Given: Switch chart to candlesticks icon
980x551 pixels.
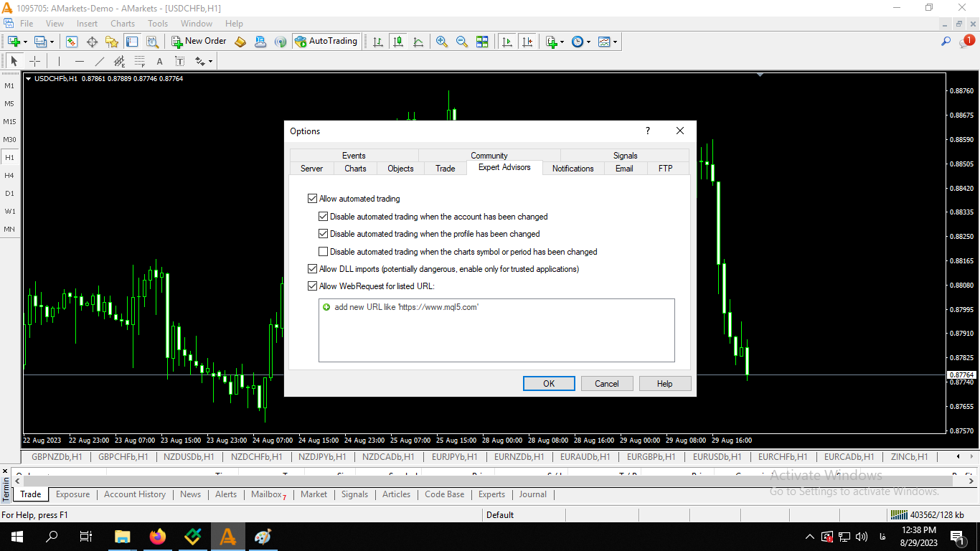Looking at the screenshot, I should pyautogui.click(x=398, y=42).
